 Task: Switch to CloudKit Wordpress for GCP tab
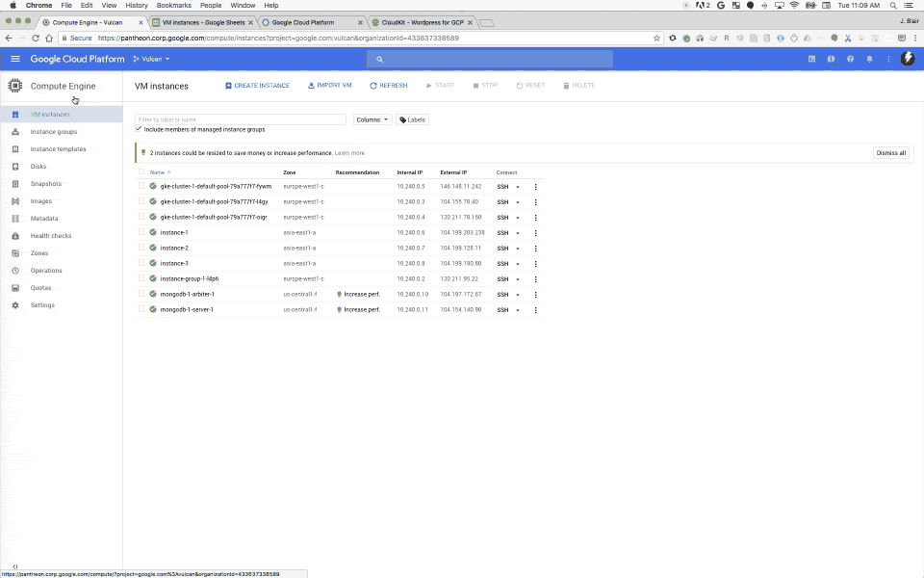[x=422, y=22]
